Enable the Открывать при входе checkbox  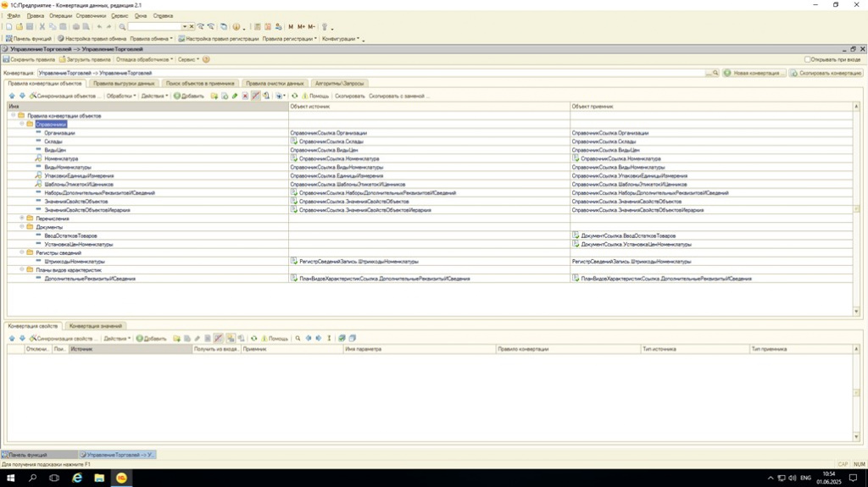pyautogui.click(x=807, y=59)
